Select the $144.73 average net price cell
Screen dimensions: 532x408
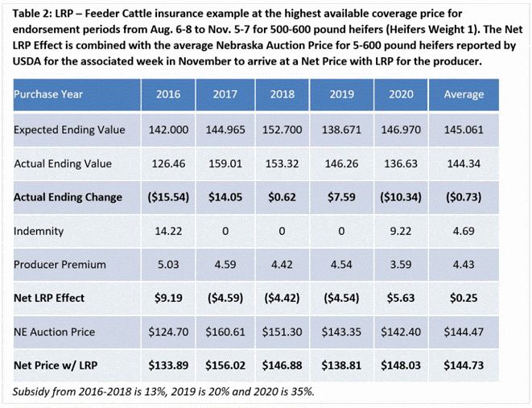(464, 366)
